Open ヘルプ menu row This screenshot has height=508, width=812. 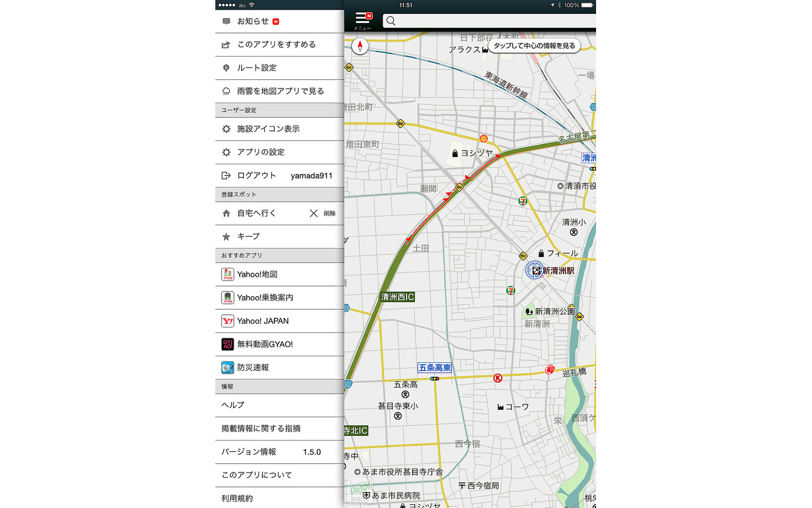click(x=280, y=405)
